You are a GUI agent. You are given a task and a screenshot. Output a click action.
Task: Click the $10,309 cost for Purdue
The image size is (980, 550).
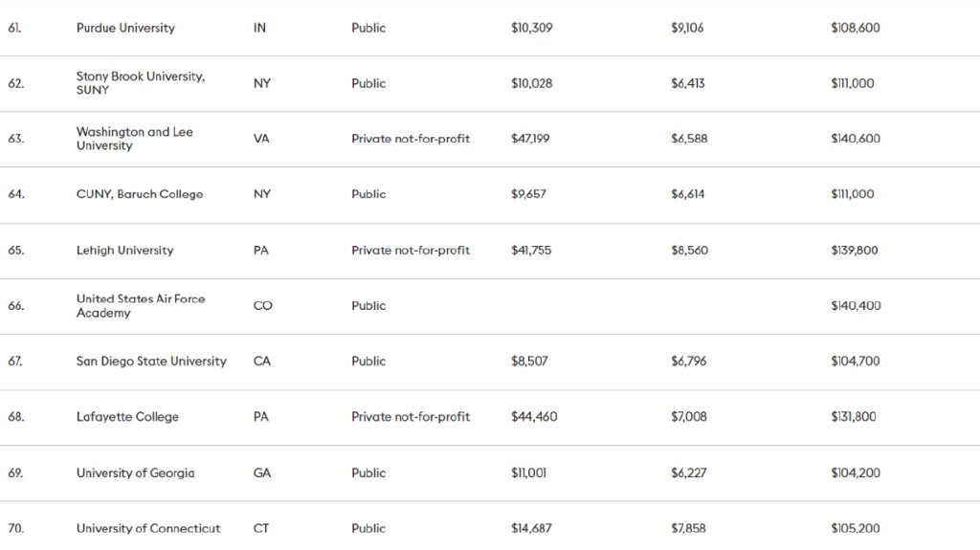[x=531, y=28]
